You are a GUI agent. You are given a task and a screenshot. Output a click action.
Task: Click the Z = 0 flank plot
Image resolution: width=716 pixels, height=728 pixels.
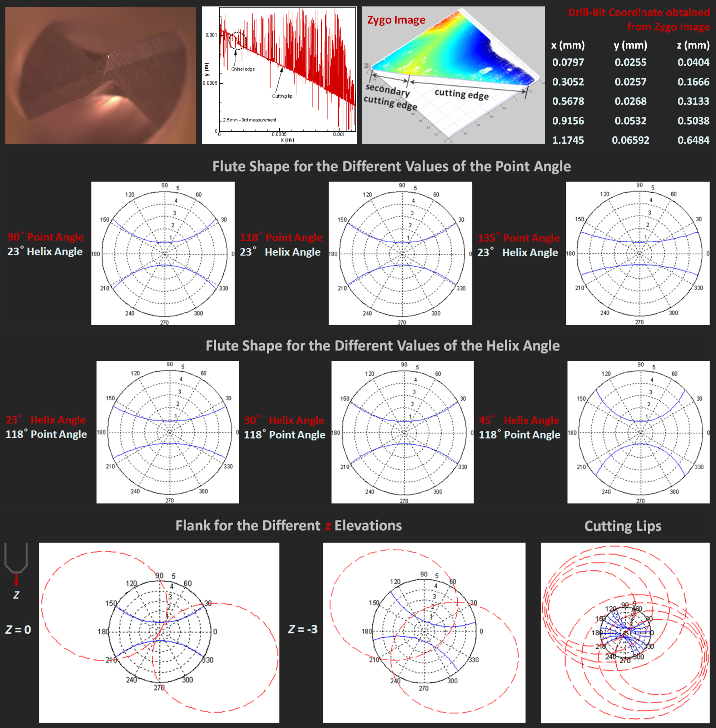tap(159, 632)
